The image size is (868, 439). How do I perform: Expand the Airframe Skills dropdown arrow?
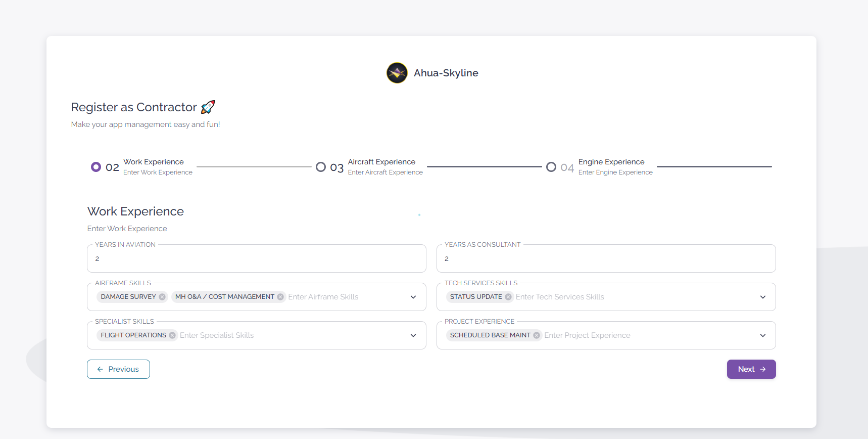coord(413,297)
